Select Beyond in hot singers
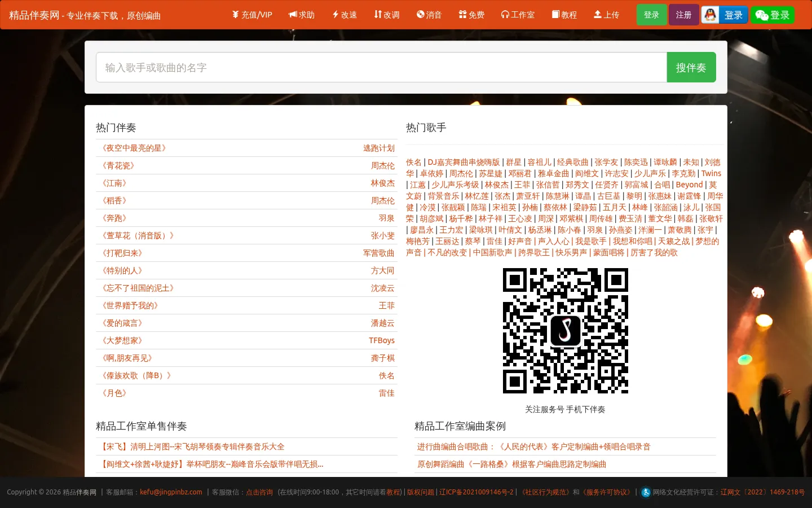 click(x=689, y=185)
